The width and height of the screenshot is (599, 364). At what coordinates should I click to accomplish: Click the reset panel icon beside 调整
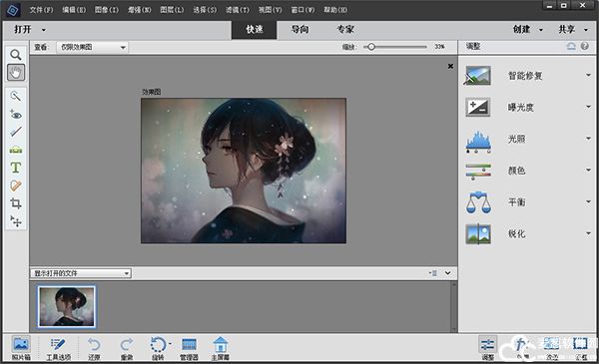[571, 46]
